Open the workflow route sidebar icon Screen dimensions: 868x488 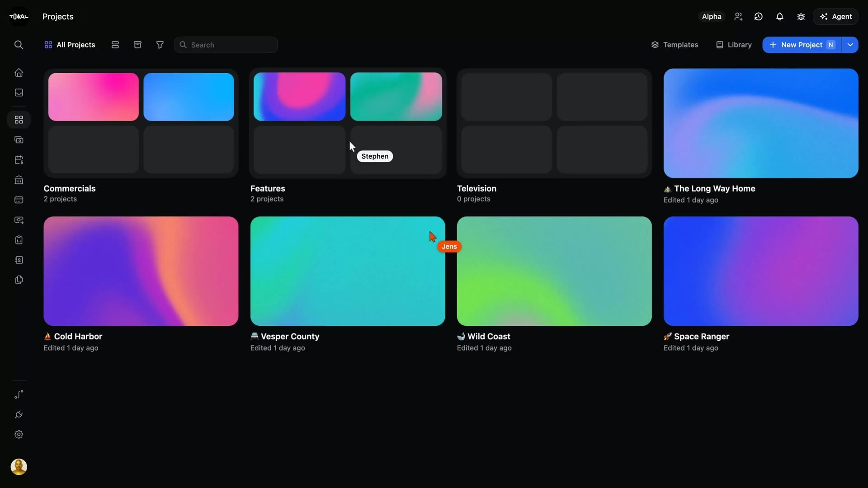19,394
